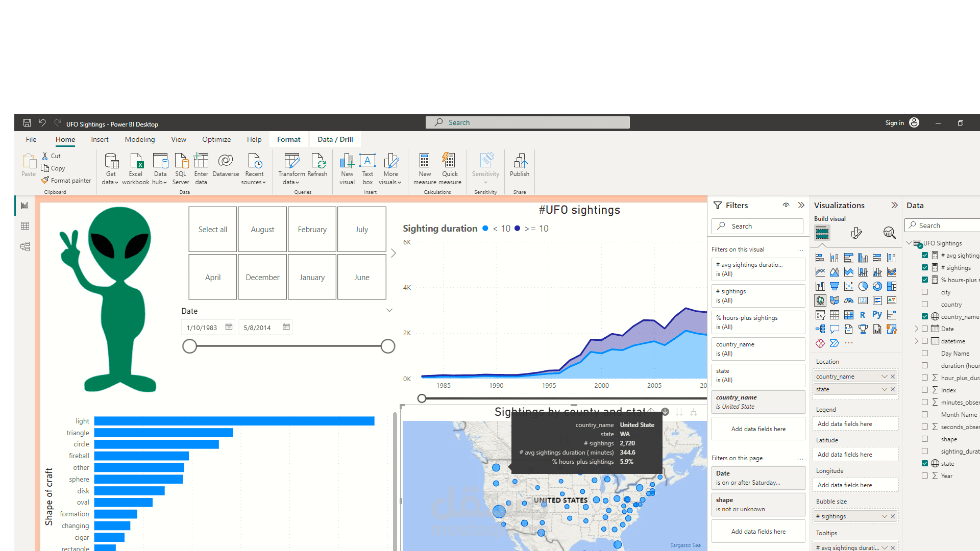980x551 pixels.
Task: Expand the Date field hierarchy
Action: point(917,329)
